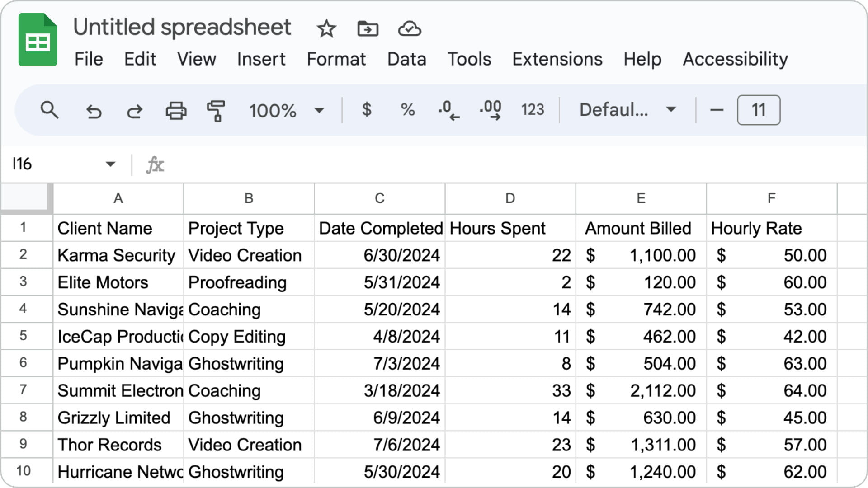This screenshot has height=488, width=868.
Task: Expand the name box dropdown
Action: [x=110, y=164]
